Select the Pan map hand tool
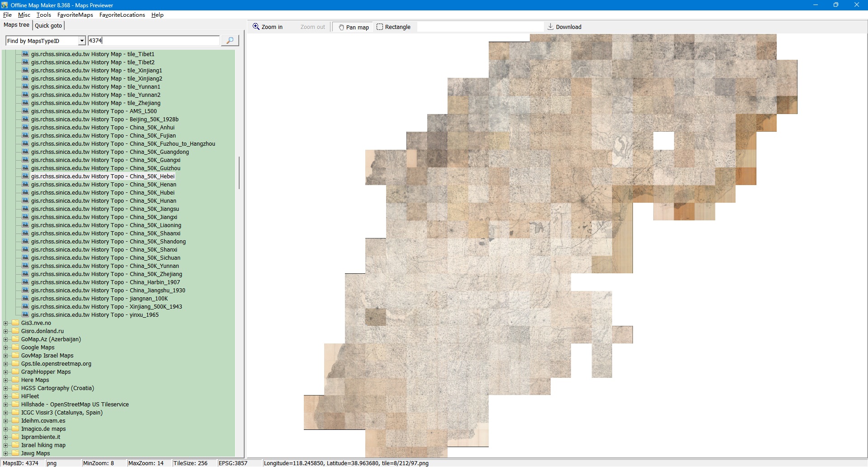The height and width of the screenshot is (467, 868). 353,27
